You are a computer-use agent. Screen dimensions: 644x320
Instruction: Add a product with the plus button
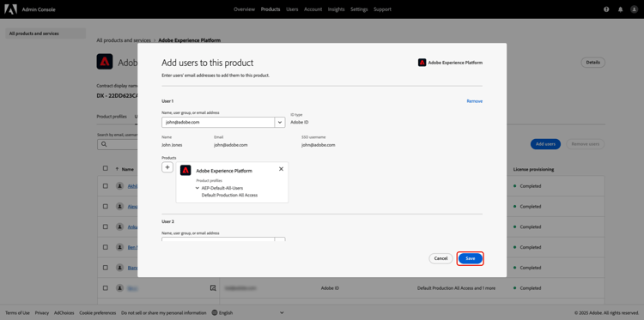[x=167, y=167]
